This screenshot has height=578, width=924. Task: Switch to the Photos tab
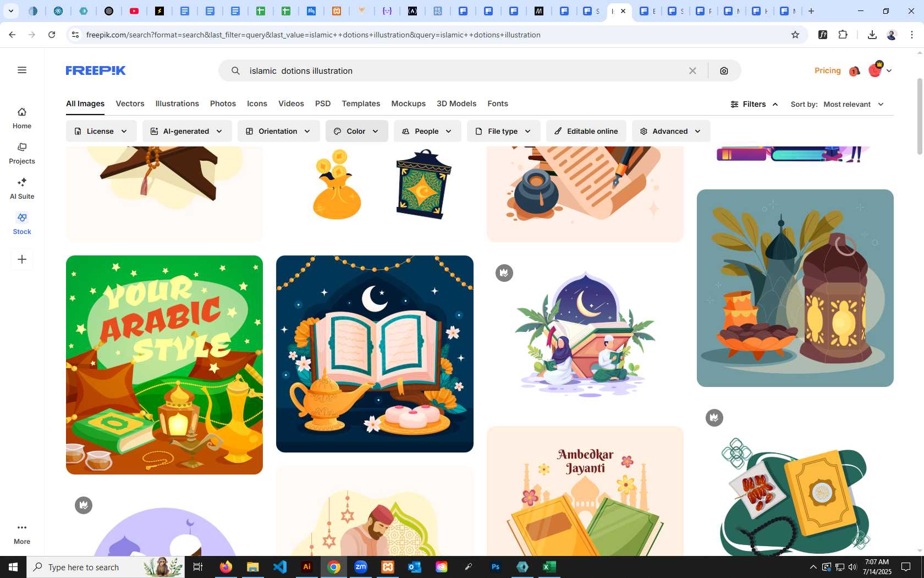tap(223, 103)
